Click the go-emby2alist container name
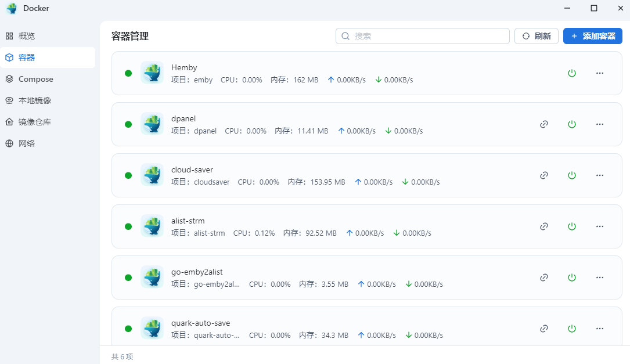 pyautogui.click(x=197, y=272)
